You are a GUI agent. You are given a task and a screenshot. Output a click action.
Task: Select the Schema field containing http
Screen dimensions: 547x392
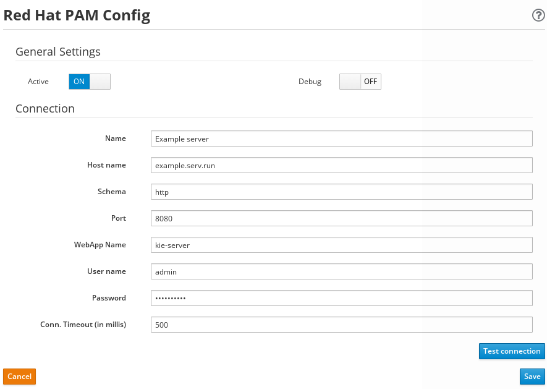[342, 192]
